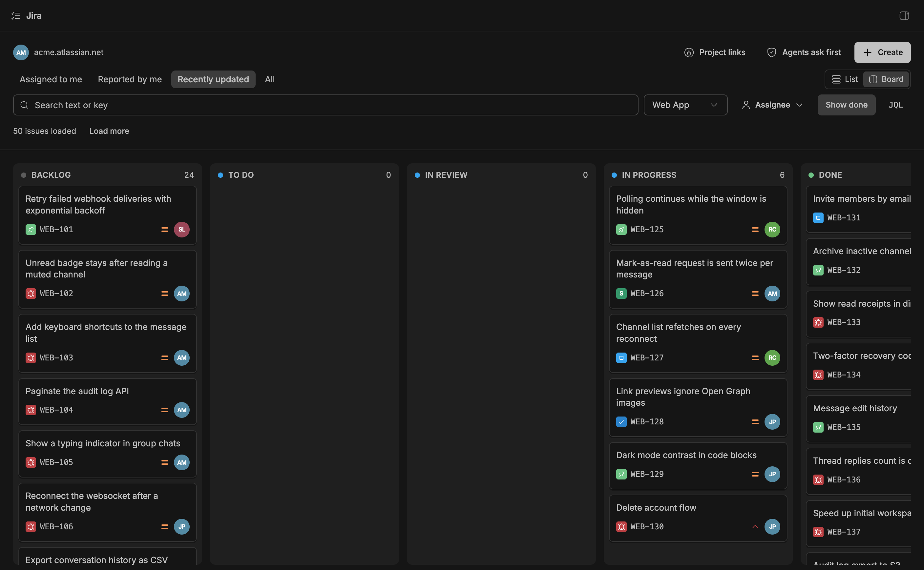
Task: Open issue key WEB-134
Action: (x=844, y=375)
